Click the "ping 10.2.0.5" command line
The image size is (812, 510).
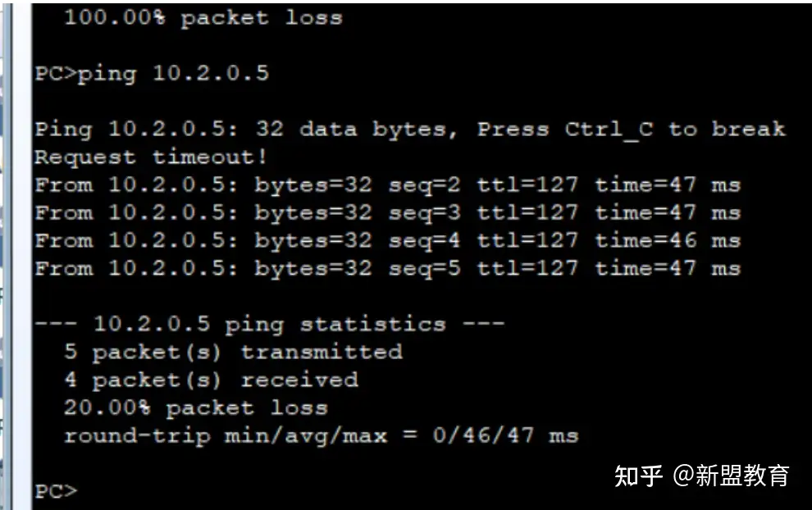coord(152,73)
